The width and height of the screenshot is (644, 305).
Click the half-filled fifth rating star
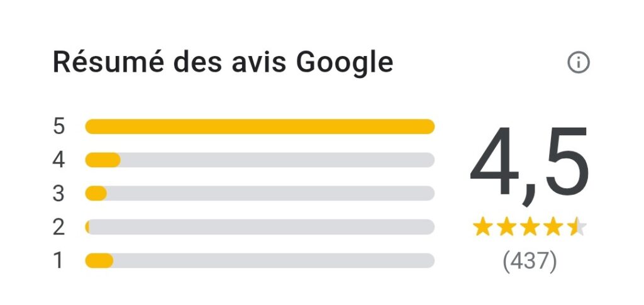pos(577,226)
